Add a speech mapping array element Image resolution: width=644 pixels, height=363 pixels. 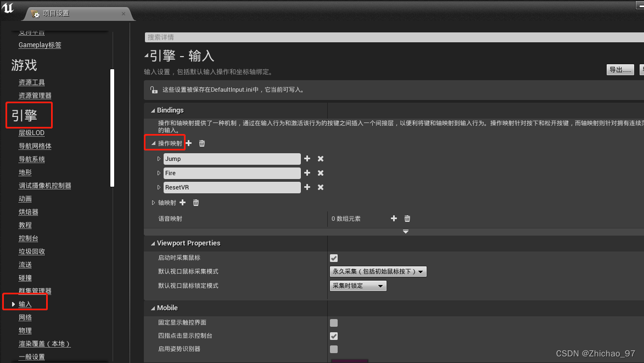(394, 219)
